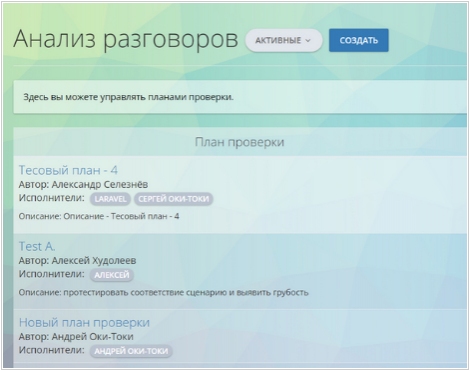Open the Test A. plan link
469x370 pixels.
pos(37,246)
